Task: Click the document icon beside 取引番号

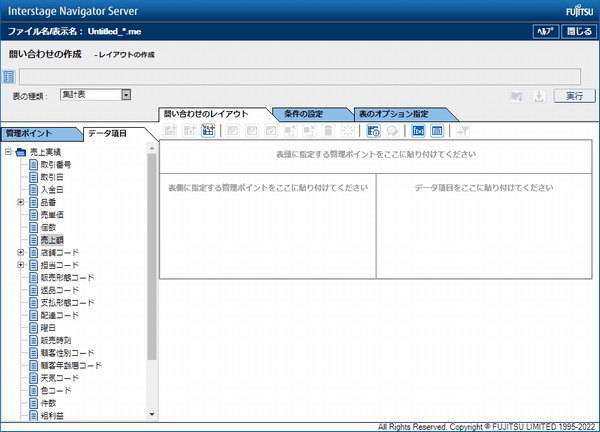Action: click(x=34, y=165)
